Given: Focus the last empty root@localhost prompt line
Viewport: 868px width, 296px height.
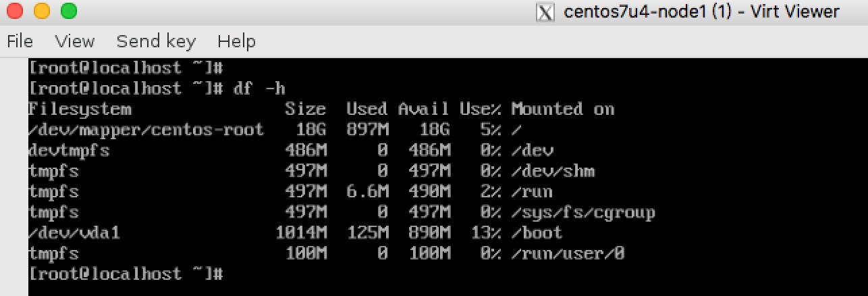Looking at the screenshot, I should (126, 274).
